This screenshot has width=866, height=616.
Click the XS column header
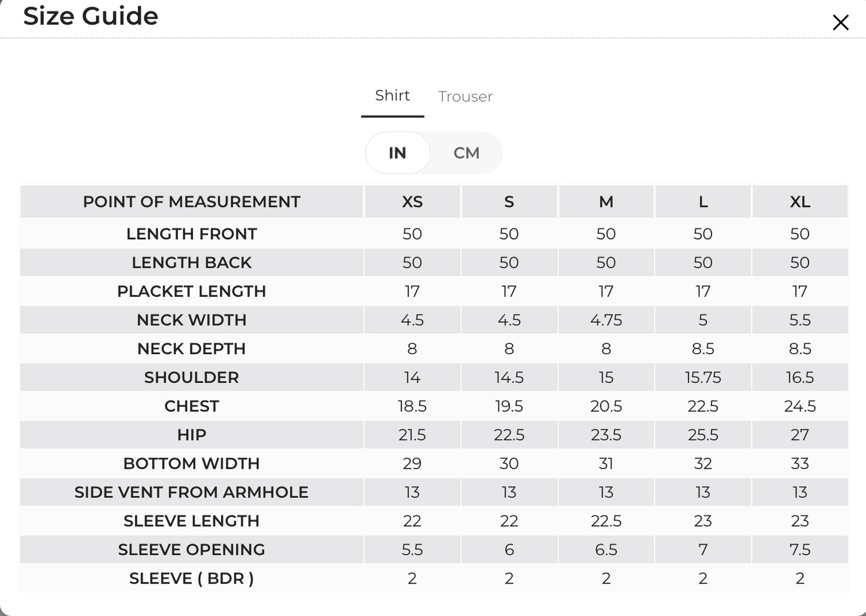pyautogui.click(x=412, y=202)
